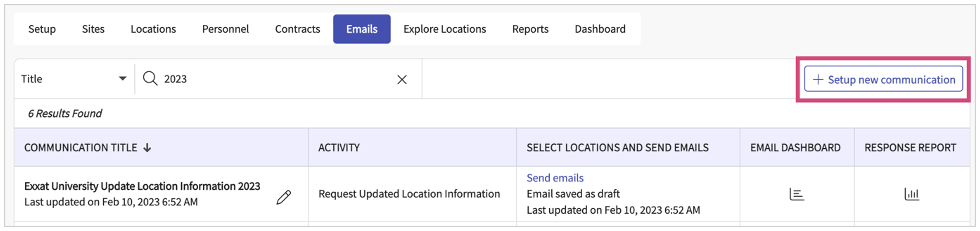
Task: Open the Sites tab
Action: [x=93, y=29]
